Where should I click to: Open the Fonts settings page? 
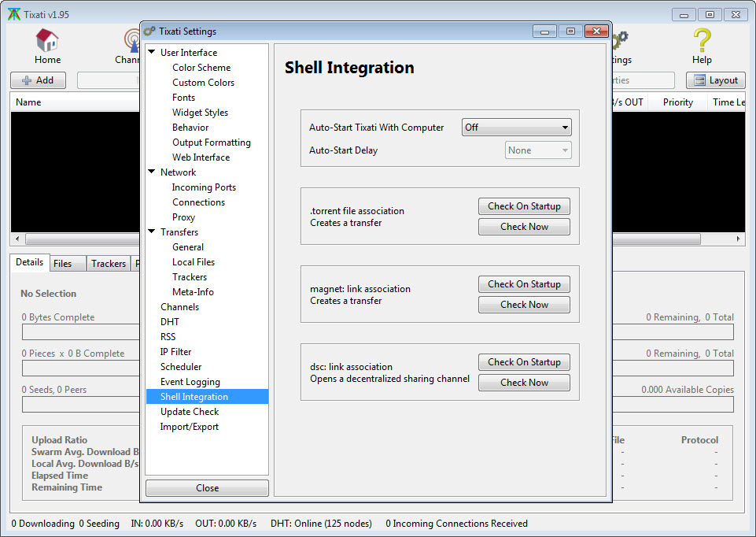tap(183, 98)
